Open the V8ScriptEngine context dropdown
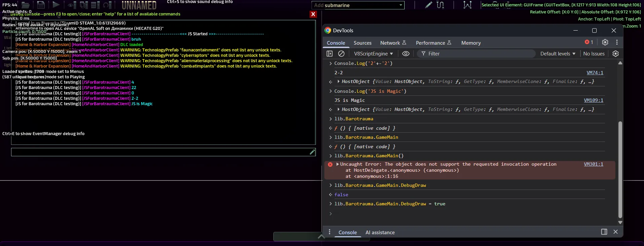The width and height of the screenshot is (644, 246). (373, 54)
